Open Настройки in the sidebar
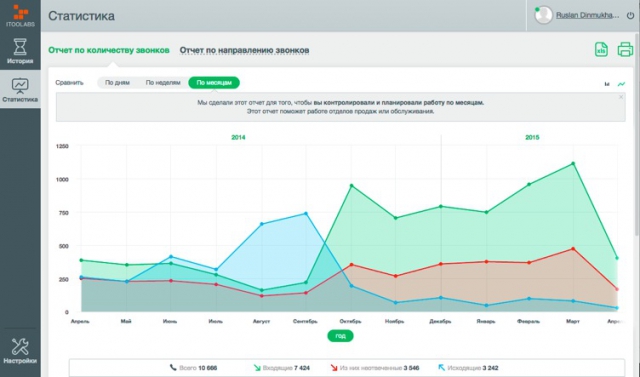640x377 pixels. (x=20, y=351)
